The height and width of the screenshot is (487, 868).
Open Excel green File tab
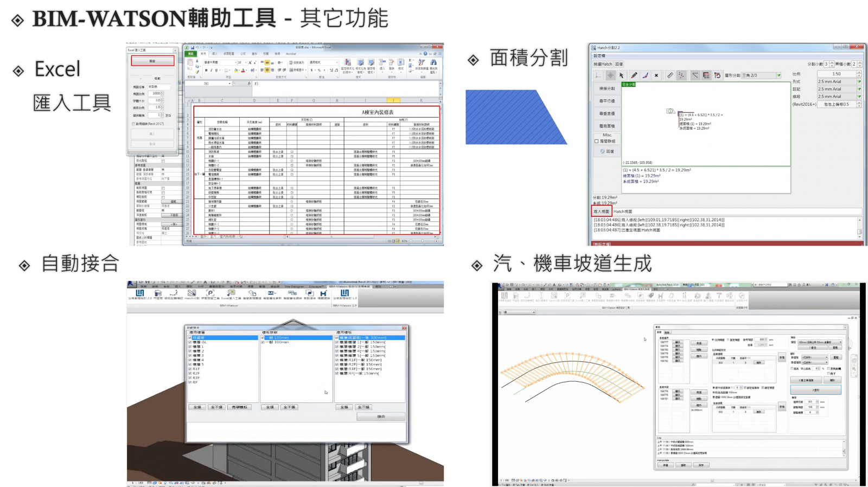(x=190, y=54)
